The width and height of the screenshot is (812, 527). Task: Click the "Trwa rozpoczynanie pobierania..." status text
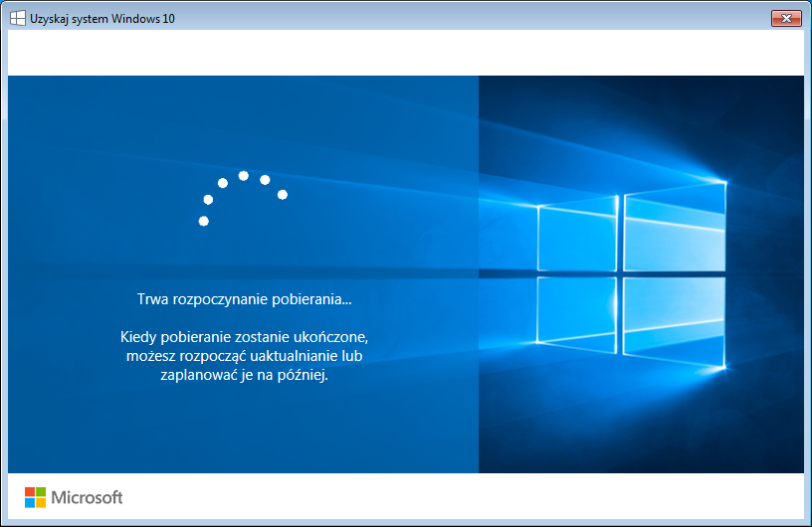click(x=245, y=299)
